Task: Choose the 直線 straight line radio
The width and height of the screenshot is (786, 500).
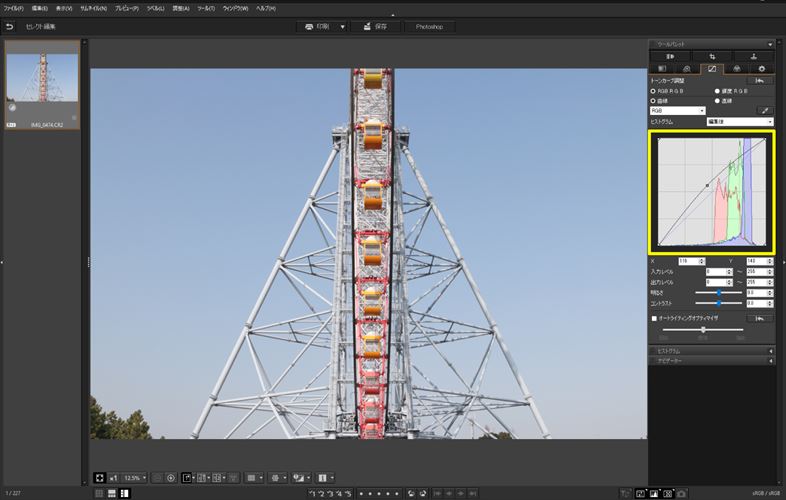Action: click(x=717, y=101)
